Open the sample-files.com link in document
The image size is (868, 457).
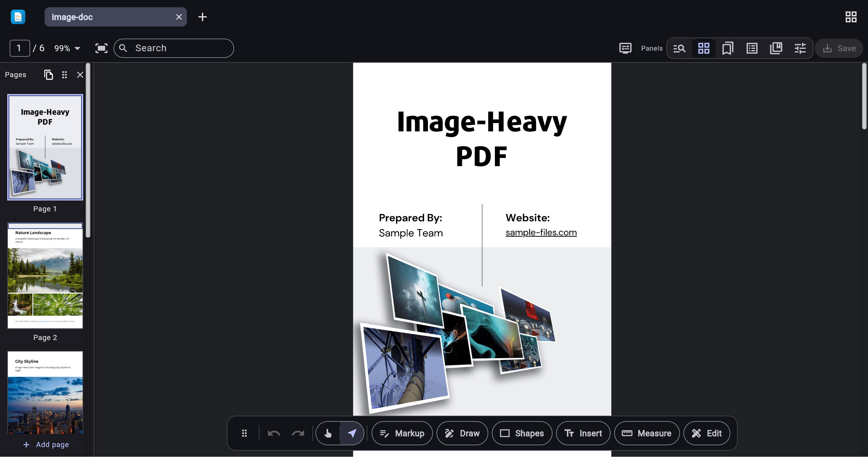[x=541, y=232]
